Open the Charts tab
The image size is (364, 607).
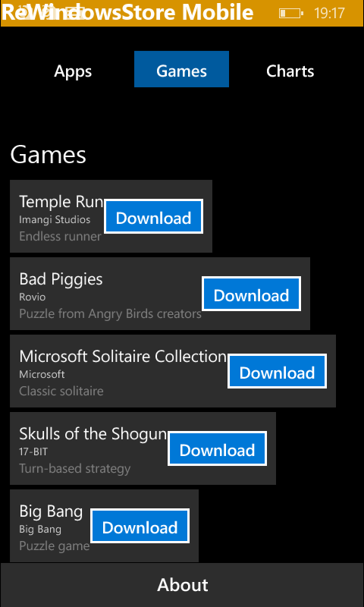(290, 71)
